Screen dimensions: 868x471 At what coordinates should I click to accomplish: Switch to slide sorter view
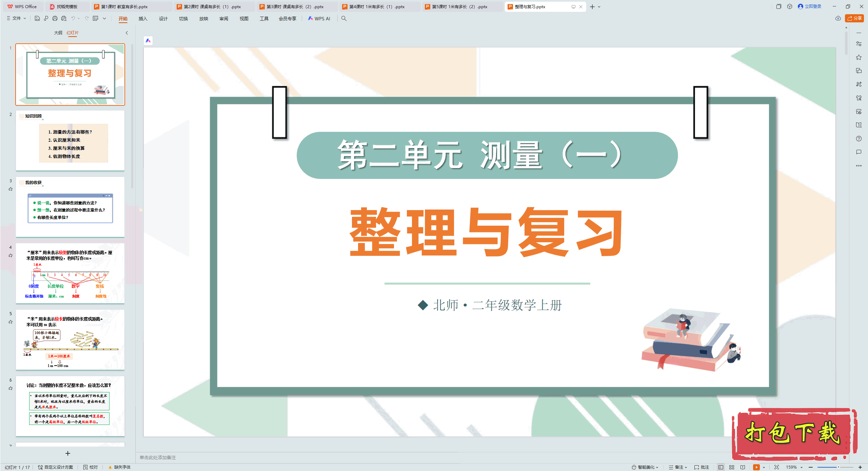coord(732,467)
